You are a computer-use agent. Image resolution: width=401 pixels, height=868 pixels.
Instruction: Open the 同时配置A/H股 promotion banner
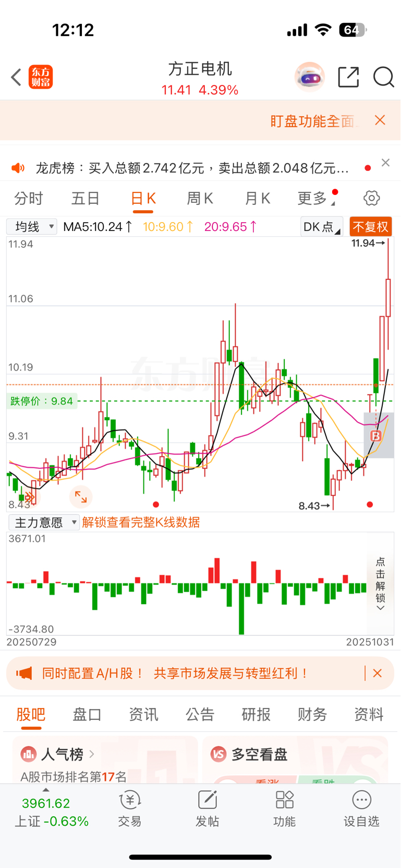click(x=200, y=673)
